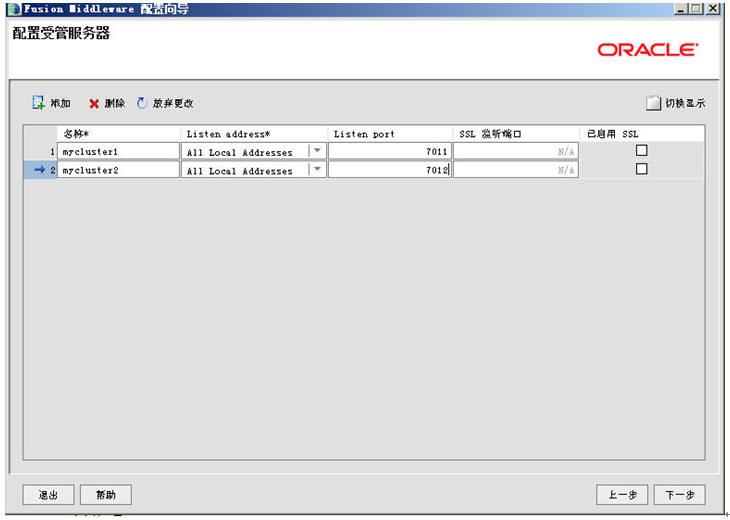Select row number 1 header
Screen dimensions: 730x520
[41, 151]
